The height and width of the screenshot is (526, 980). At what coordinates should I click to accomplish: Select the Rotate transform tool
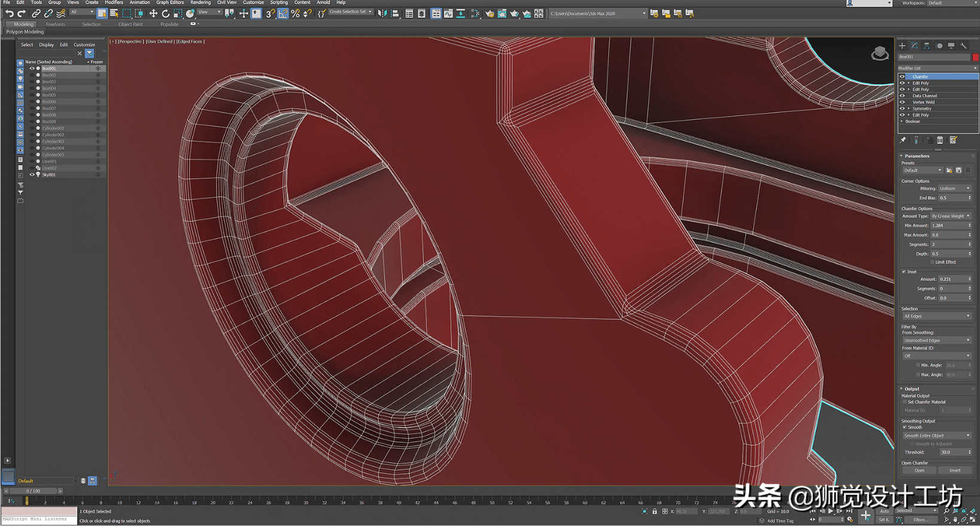pos(166,13)
